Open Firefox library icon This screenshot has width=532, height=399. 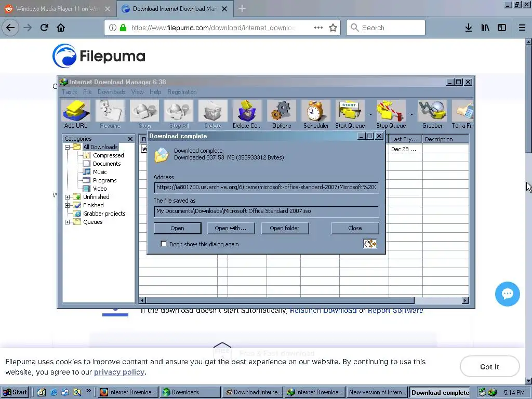(485, 28)
